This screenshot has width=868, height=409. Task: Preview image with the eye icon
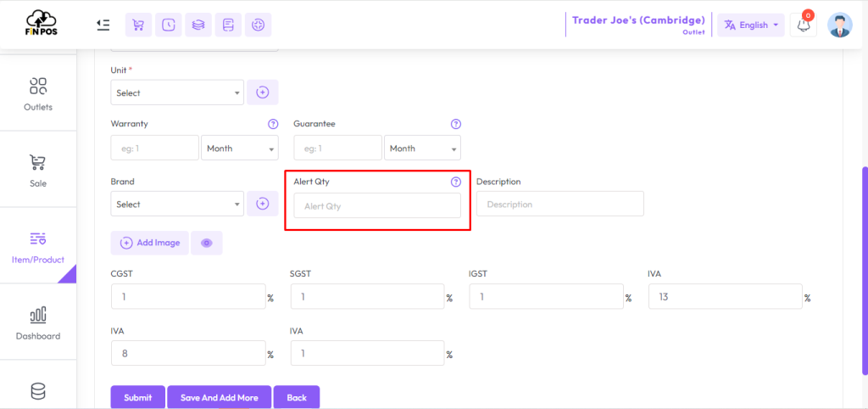pos(207,243)
